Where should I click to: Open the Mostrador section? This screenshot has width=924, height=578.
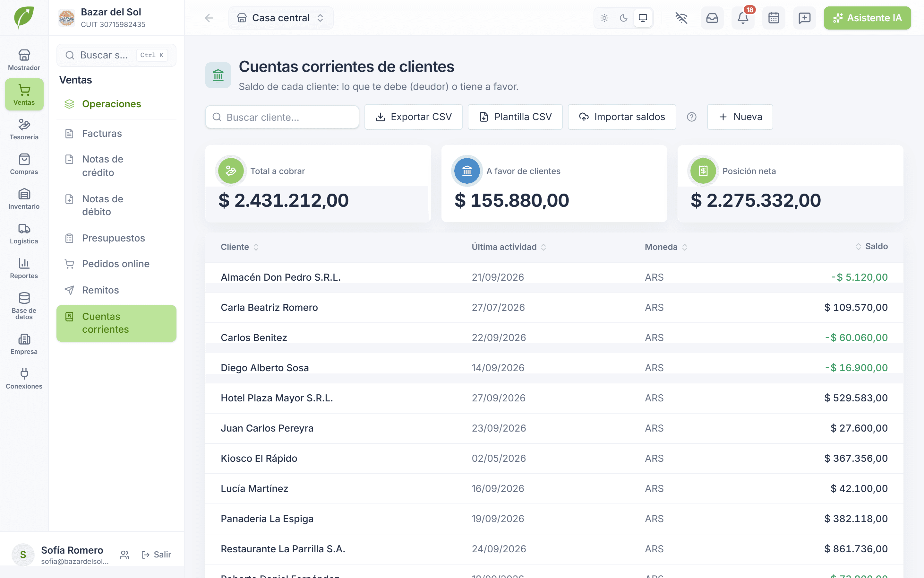24,60
